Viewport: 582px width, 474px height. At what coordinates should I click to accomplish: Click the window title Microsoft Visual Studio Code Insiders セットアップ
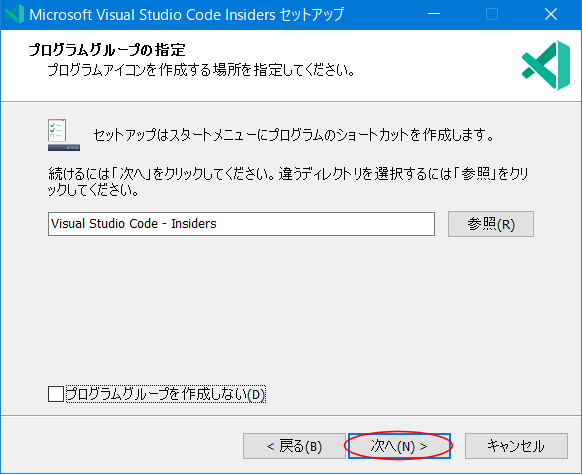pos(187,14)
